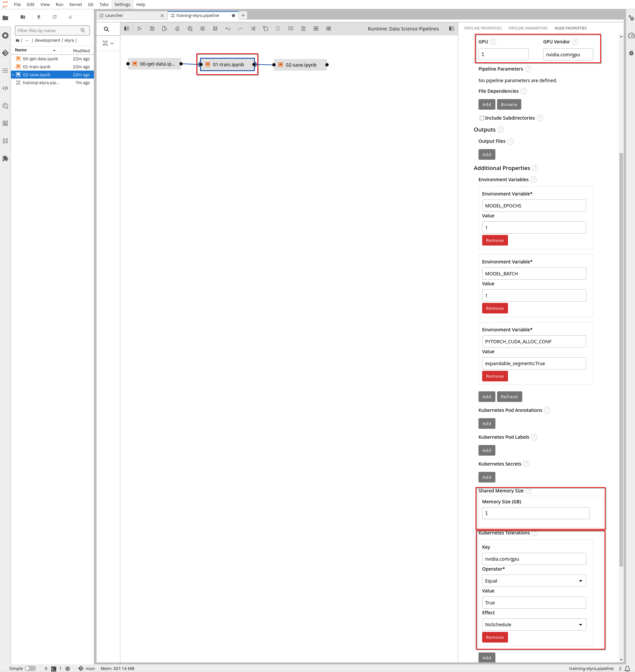Remove the nvidia.com/gpu toleration
The height and width of the screenshot is (672, 635).
(494, 638)
